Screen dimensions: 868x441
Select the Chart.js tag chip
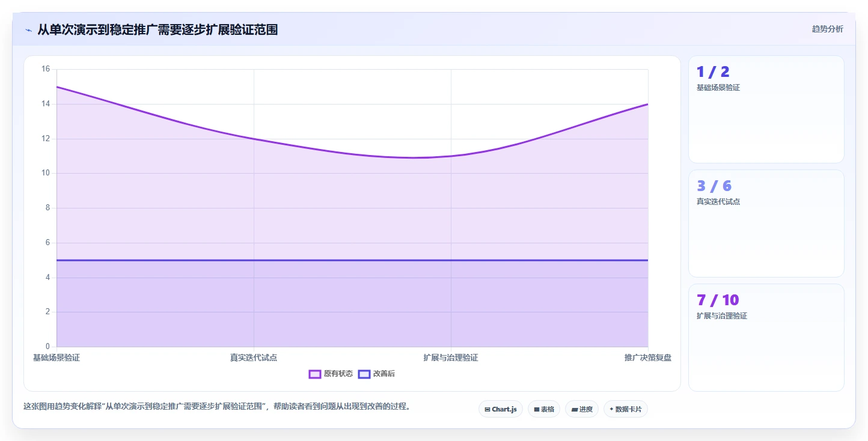[501, 409]
